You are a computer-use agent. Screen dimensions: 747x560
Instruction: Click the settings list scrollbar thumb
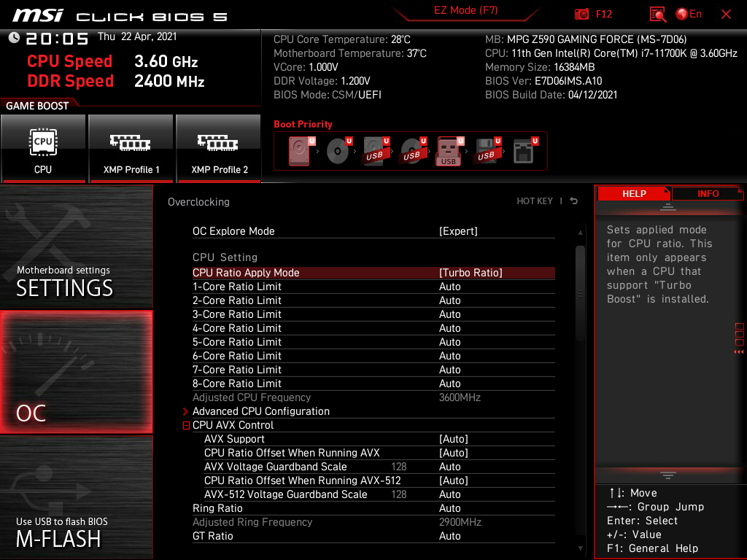[x=580, y=293]
